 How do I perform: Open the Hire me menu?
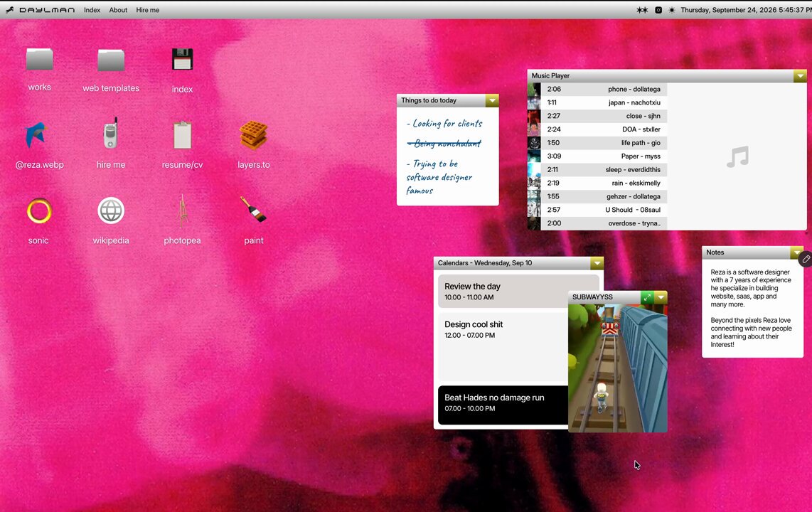[x=148, y=10]
